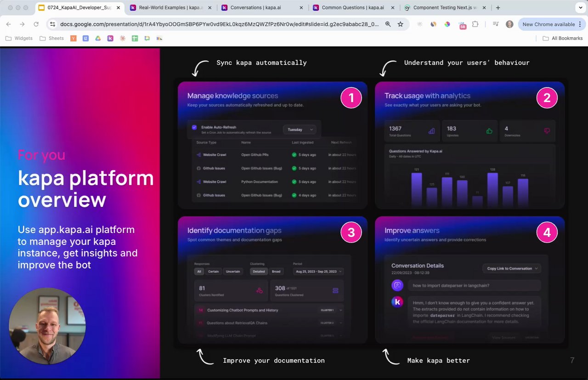The width and height of the screenshot is (588, 380).
Task: Click the multicolor circle extension icon
Action: (447, 24)
